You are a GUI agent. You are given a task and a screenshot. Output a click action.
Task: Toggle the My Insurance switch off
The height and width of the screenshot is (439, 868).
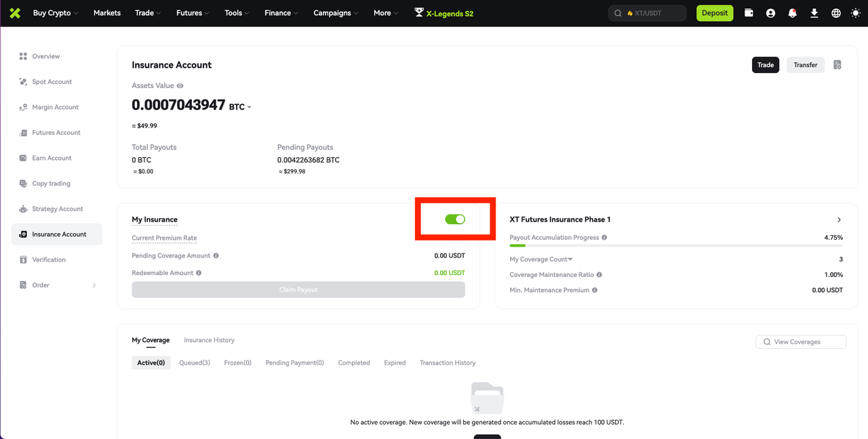[x=455, y=219]
